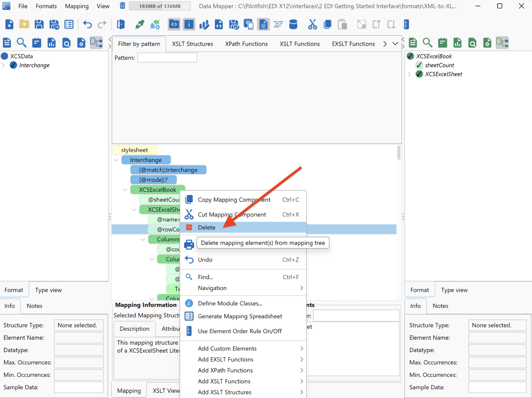Image resolution: width=532 pixels, height=398 pixels.
Task: Click the text lines alignment toolbar icon
Action: click(278, 25)
